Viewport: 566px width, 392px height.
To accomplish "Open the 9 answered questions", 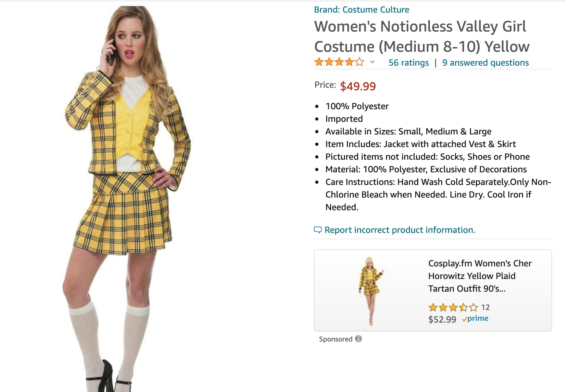I will [485, 62].
